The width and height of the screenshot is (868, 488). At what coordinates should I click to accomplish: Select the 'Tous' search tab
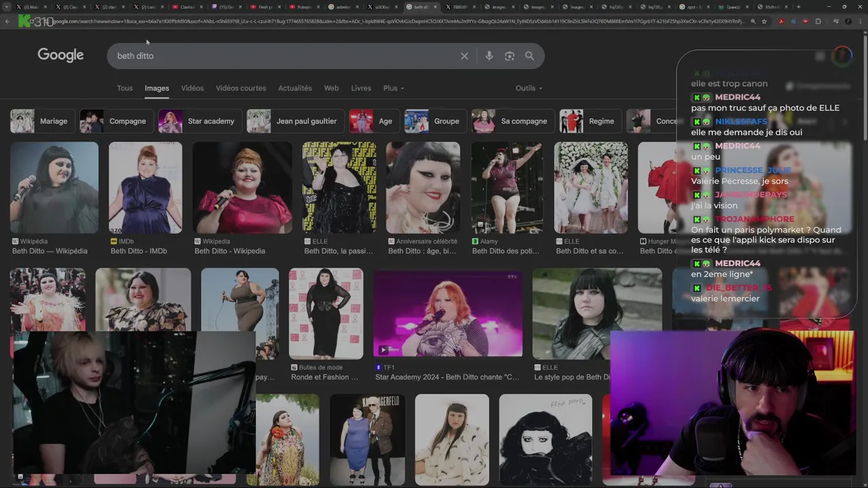tap(125, 88)
